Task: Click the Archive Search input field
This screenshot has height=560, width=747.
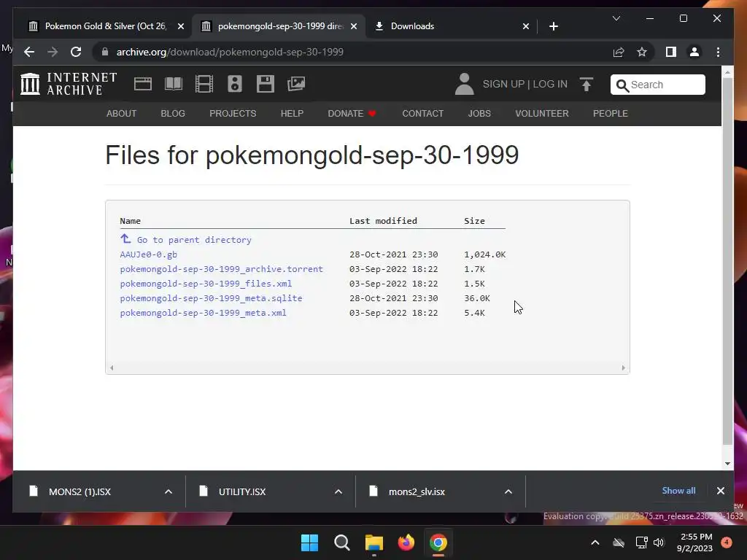Action: click(657, 85)
